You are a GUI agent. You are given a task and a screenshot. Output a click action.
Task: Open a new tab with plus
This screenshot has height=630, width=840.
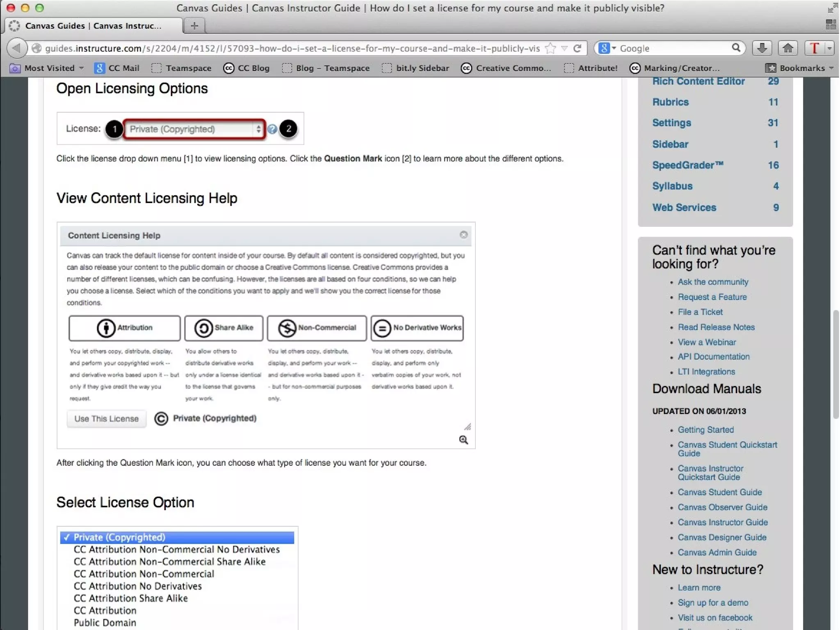(194, 26)
